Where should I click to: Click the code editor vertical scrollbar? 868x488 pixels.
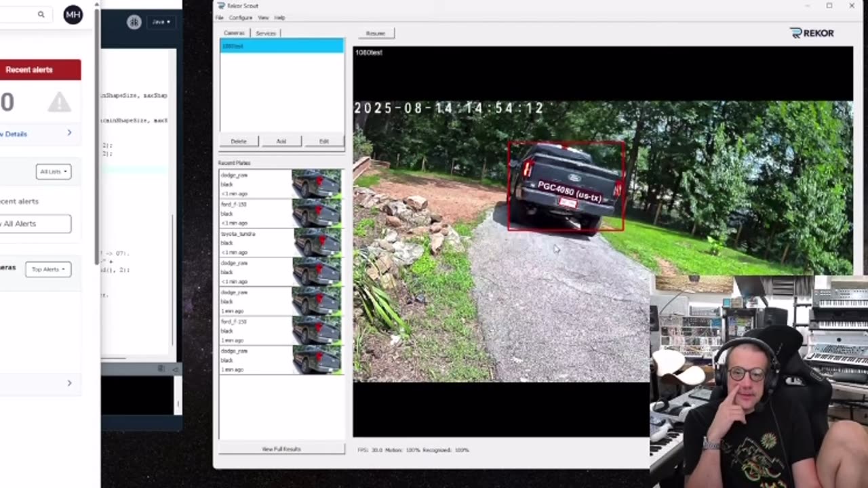(x=173, y=281)
